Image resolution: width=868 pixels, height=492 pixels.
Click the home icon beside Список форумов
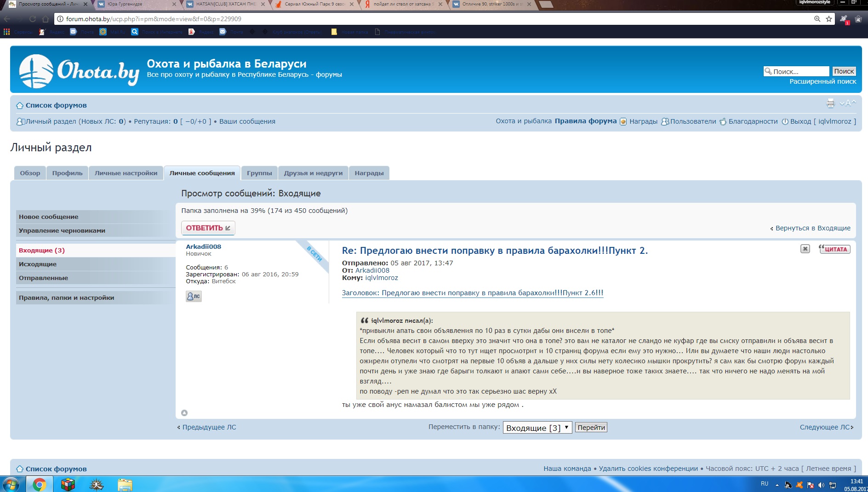20,105
